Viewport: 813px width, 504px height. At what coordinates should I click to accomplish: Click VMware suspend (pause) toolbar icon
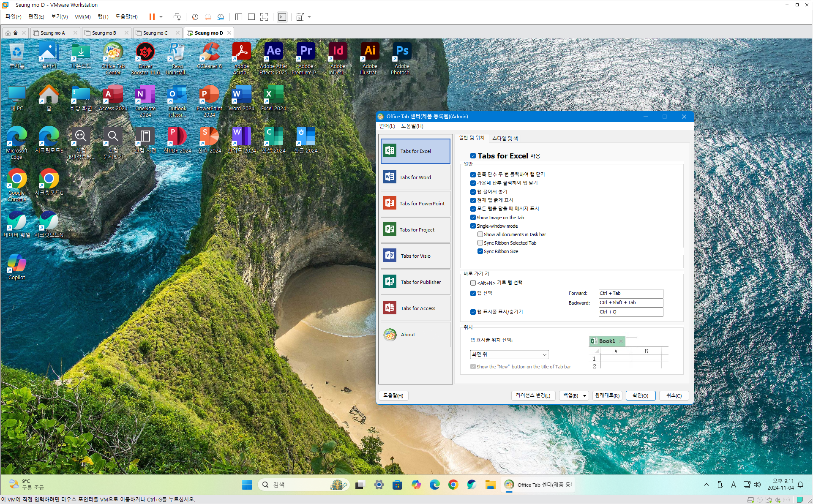152,17
